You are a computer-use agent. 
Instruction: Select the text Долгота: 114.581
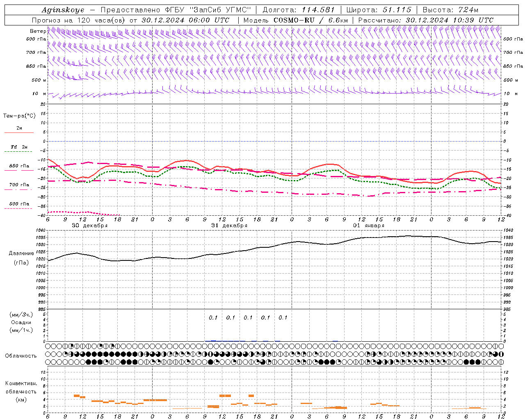click(x=299, y=10)
